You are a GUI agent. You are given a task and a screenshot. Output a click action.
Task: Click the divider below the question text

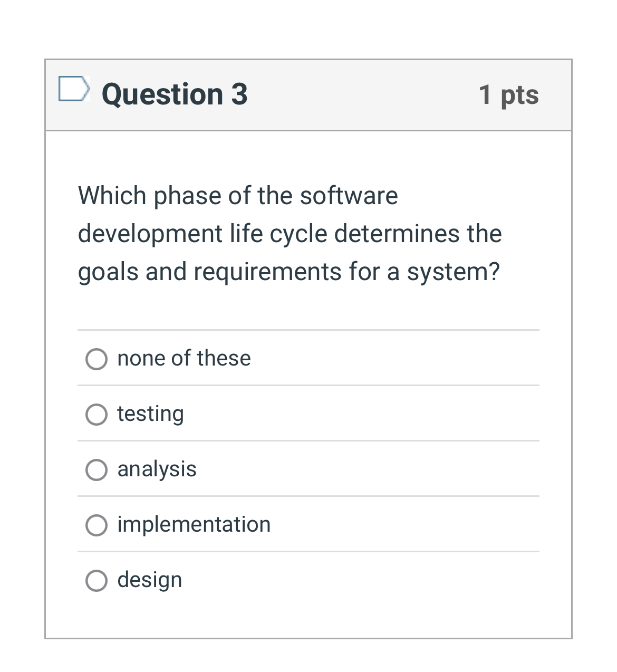point(308,330)
